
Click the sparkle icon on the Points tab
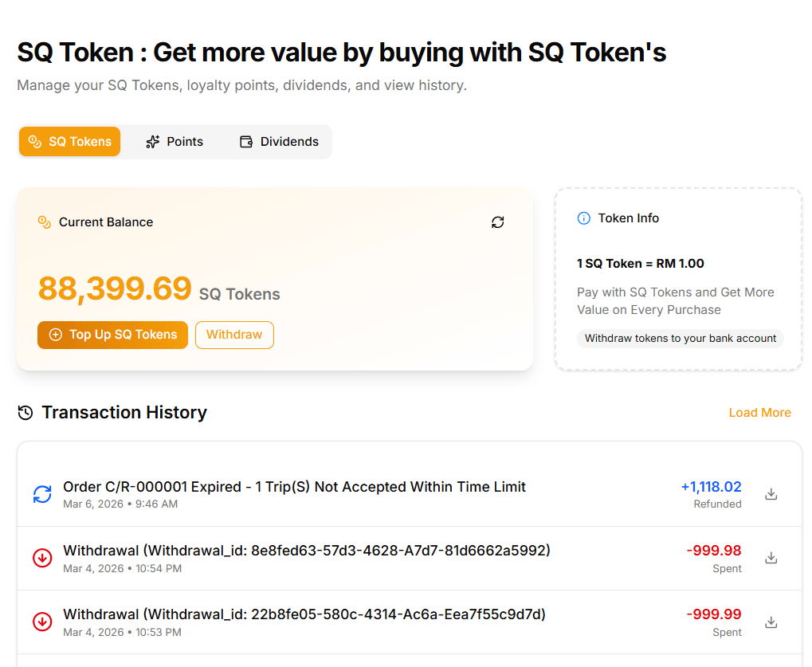151,141
